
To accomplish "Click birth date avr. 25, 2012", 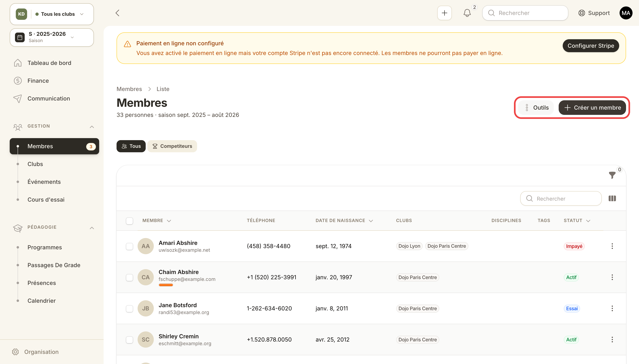I will [x=332, y=340].
